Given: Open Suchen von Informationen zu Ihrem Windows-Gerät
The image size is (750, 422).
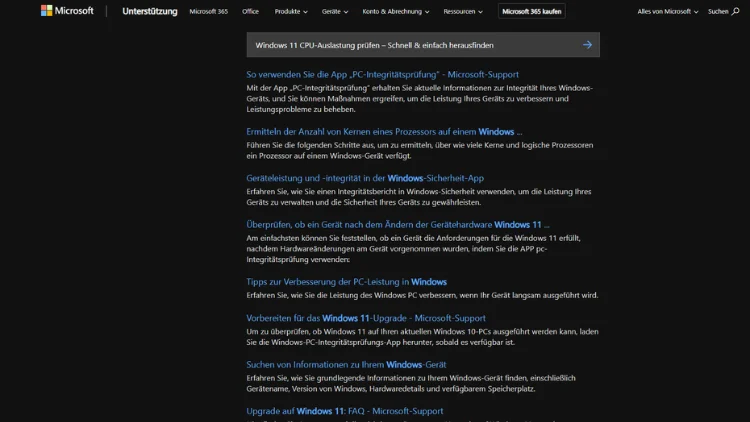Looking at the screenshot, I should (x=346, y=365).
